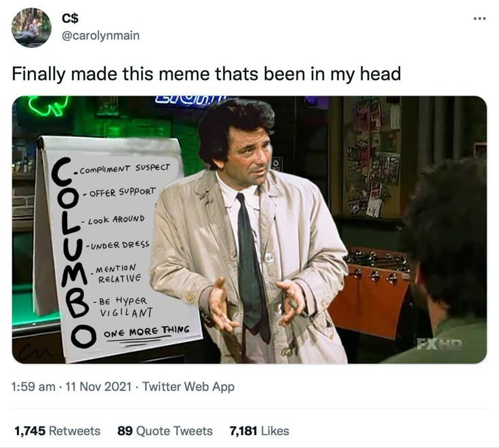View the 7,181 Likes list
Image resolution: width=499 pixels, height=448 pixels.
point(260,431)
